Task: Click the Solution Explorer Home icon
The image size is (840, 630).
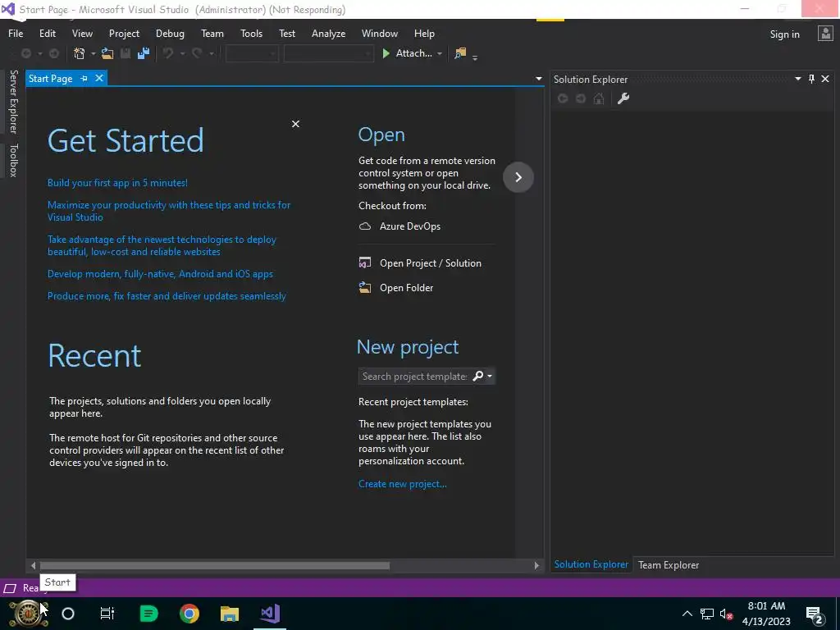Action: point(599,98)
